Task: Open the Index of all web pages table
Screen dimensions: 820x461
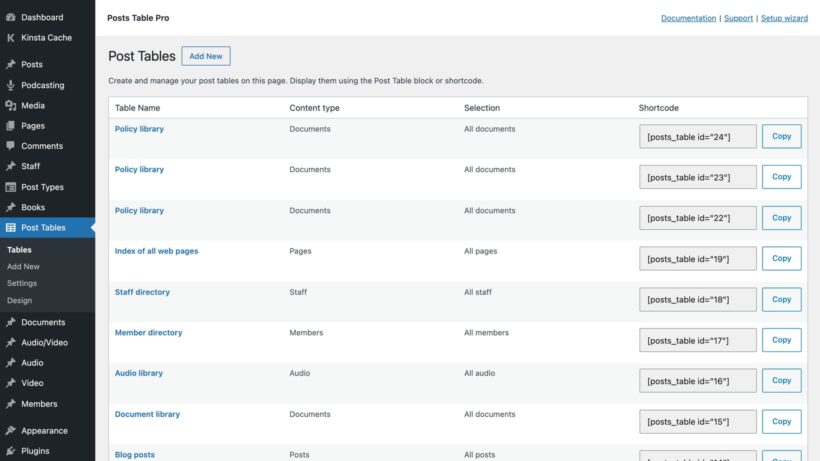Action: [x=156, y=251]
